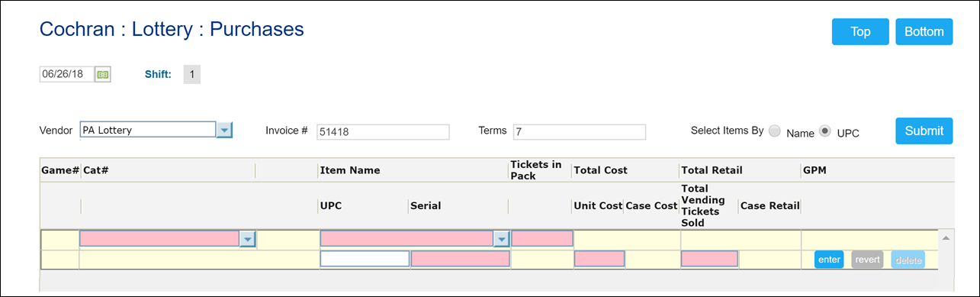The image size is (980, 297).
Task: Click the shift number 1 box
Action: 192,74
